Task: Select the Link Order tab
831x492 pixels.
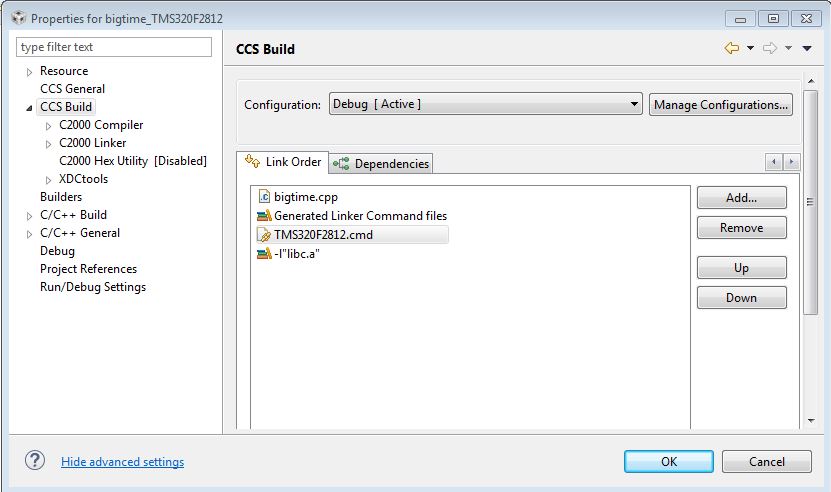Action: 284,162
